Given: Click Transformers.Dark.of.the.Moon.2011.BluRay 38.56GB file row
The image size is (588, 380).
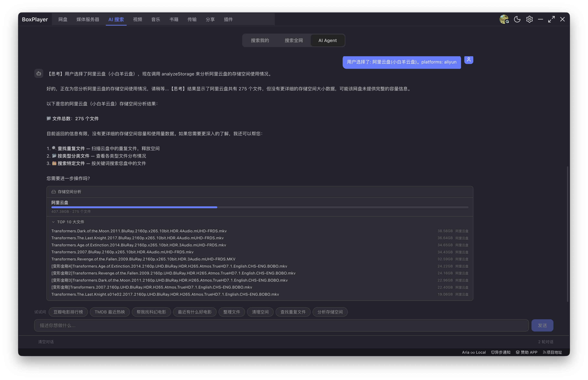Looking at the screenshot, I should pyautogui.click(x=260, y=231).
